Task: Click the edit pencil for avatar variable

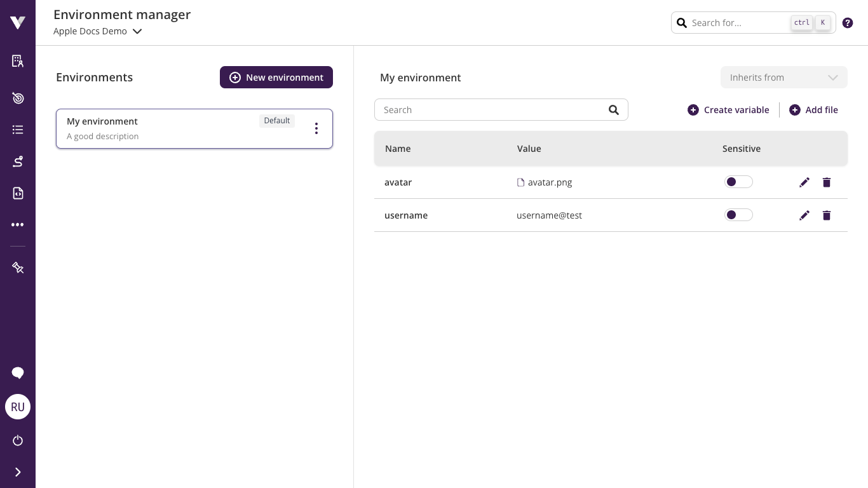Action: click(x=804, y=182)
